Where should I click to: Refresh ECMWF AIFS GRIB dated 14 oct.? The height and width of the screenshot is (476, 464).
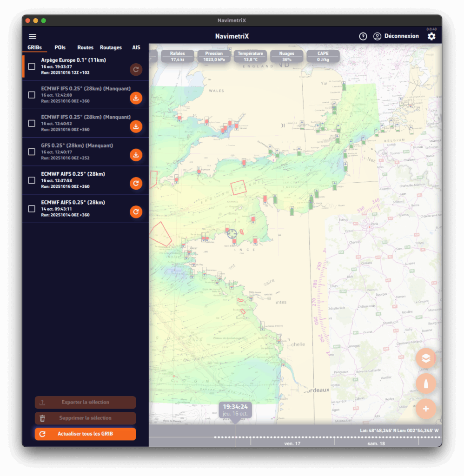click(136, 212)
